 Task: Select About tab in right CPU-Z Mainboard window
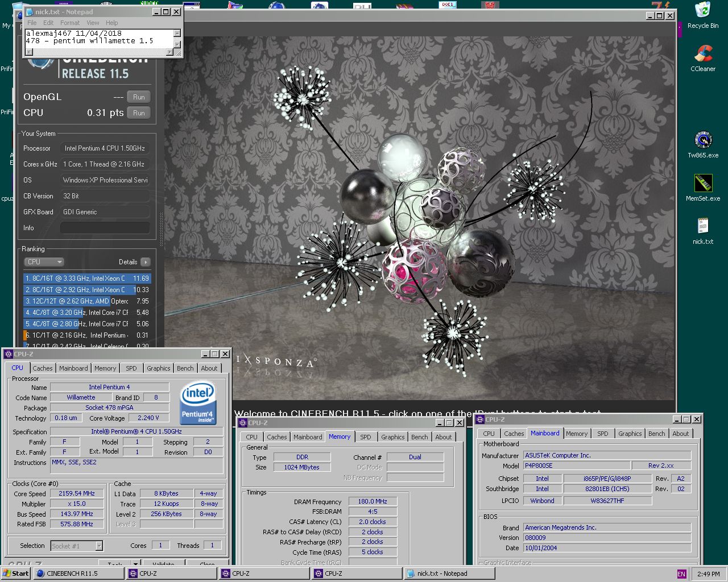point(681,434)
